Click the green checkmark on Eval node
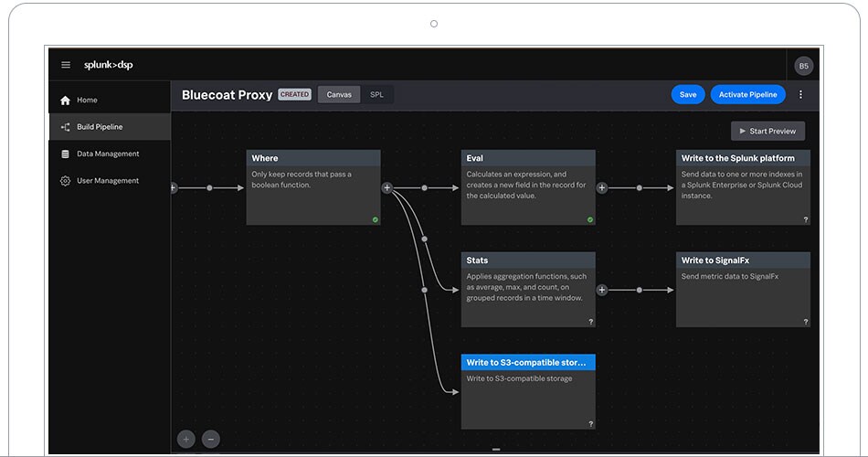 [590, 220]
